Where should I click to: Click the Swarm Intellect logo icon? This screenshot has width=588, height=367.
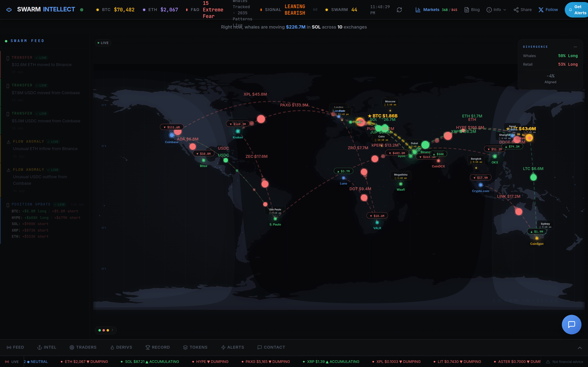coord(9,10)
